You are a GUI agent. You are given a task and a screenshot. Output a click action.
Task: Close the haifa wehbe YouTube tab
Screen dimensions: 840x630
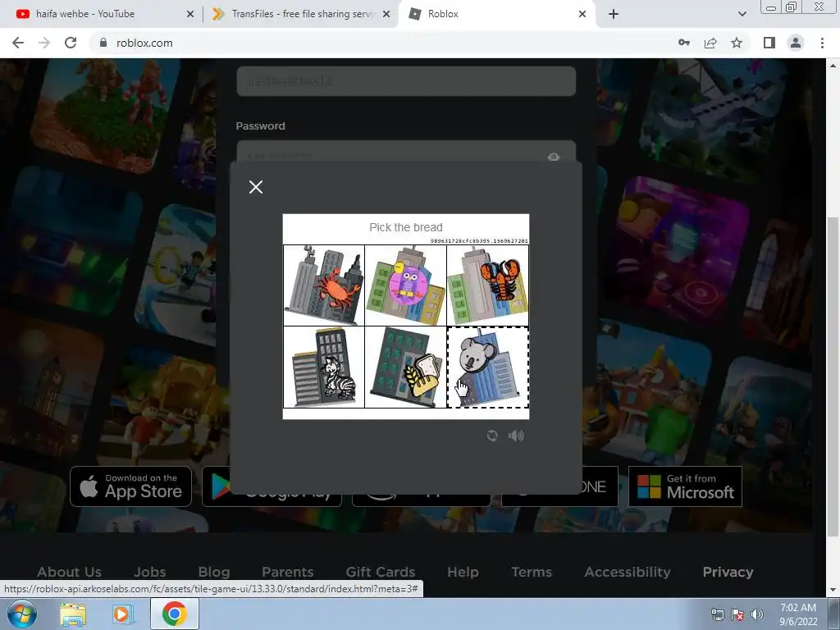[x=190, y=14]
